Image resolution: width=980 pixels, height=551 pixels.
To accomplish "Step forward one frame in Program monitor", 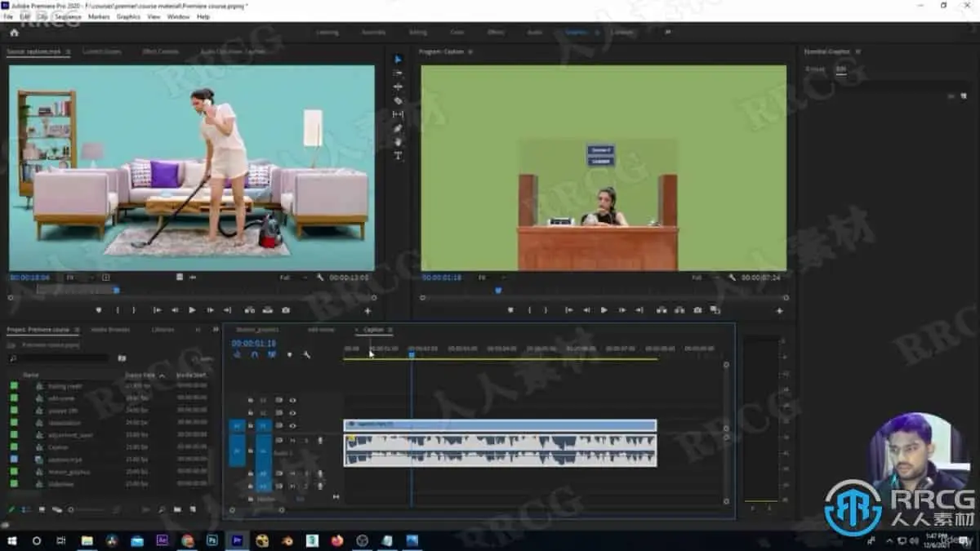I will [x=621, y=310].
